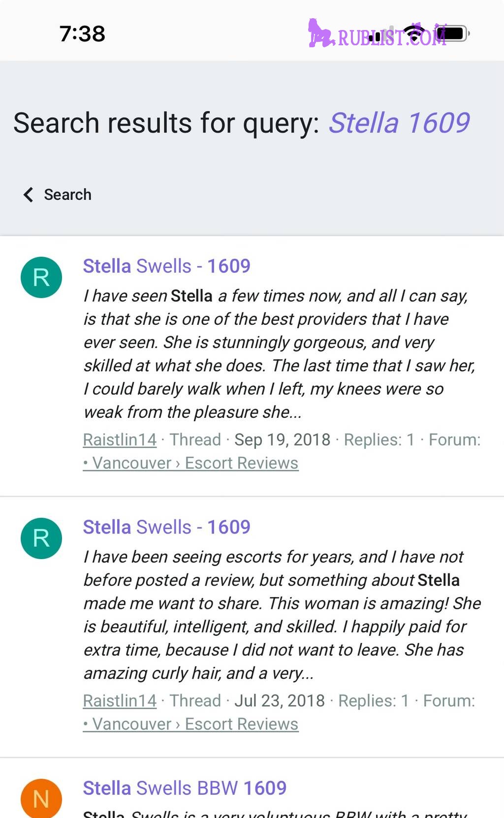Open Vancouver Escort Reviews forum, first result
Screen dimensions: 504x818
(x=190, y=463)
